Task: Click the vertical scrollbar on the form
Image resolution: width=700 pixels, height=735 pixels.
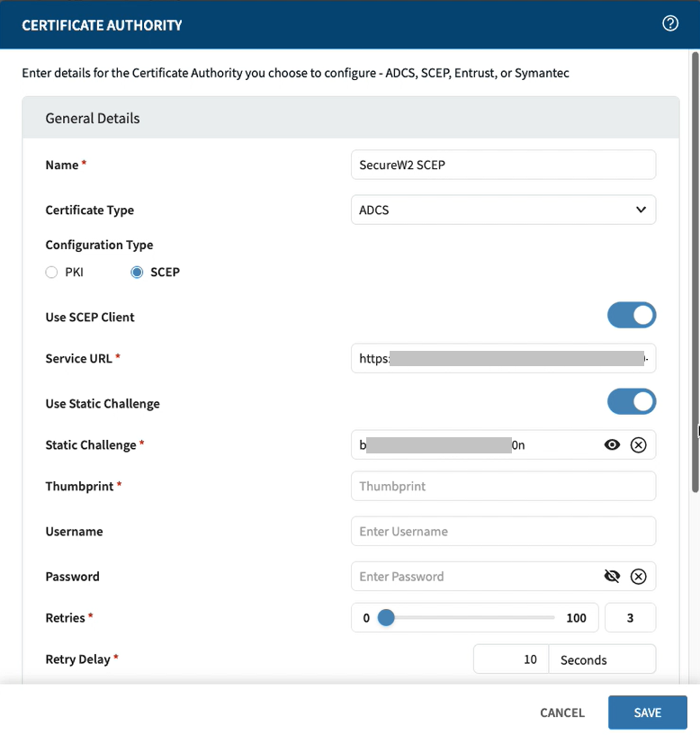Action: click(x=695, y=270)
